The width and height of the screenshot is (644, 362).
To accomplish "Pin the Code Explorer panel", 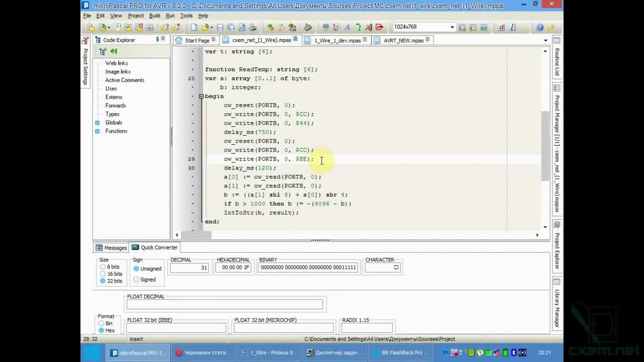I will coord(157,39).
